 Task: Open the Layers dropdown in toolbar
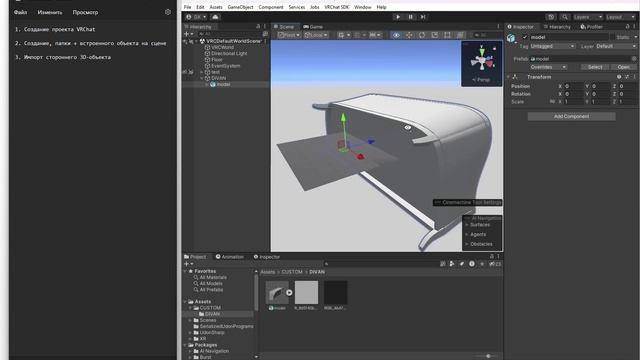click(x=588, y=17)
